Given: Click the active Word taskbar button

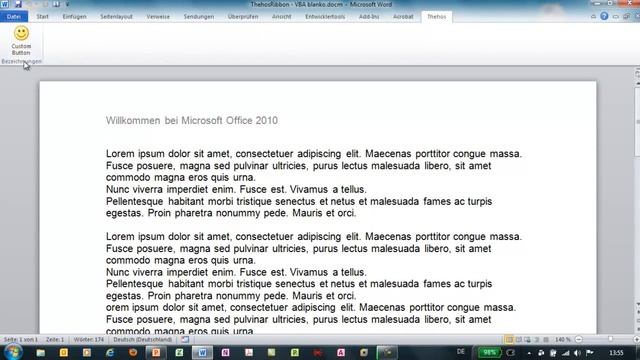Looking at the screenshot, I should point(202,353).
